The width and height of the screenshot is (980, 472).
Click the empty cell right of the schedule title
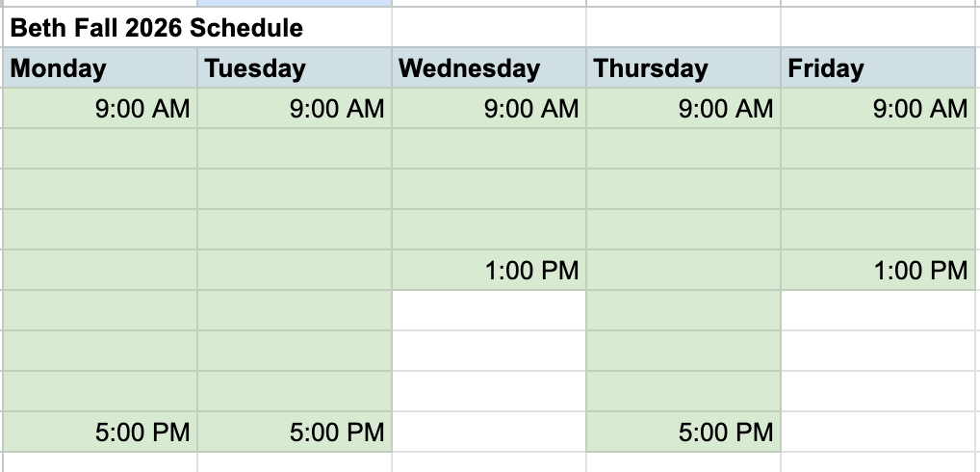tap(489, 28)
